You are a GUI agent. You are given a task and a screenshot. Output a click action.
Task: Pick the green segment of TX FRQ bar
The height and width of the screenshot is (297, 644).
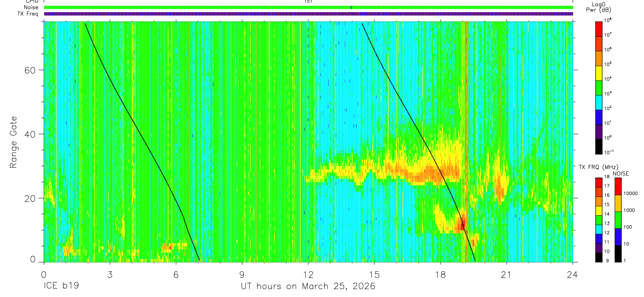click(x=599, y=219)
